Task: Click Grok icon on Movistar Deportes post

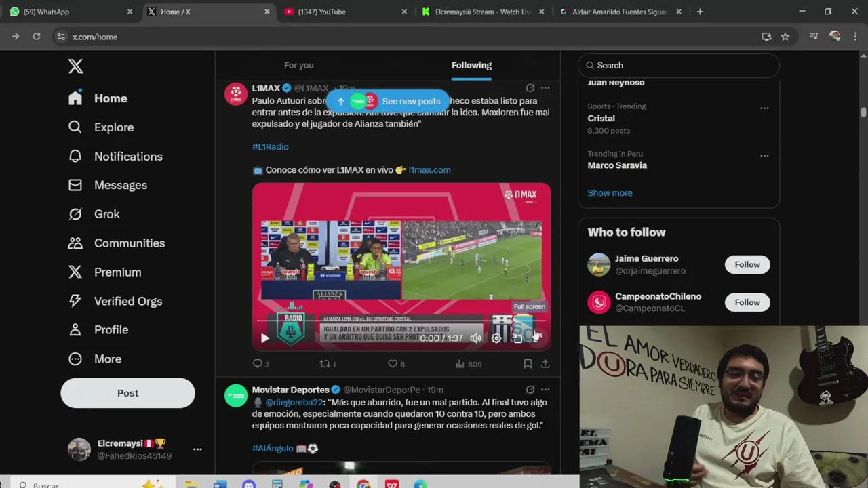Action: click(530, 390)
